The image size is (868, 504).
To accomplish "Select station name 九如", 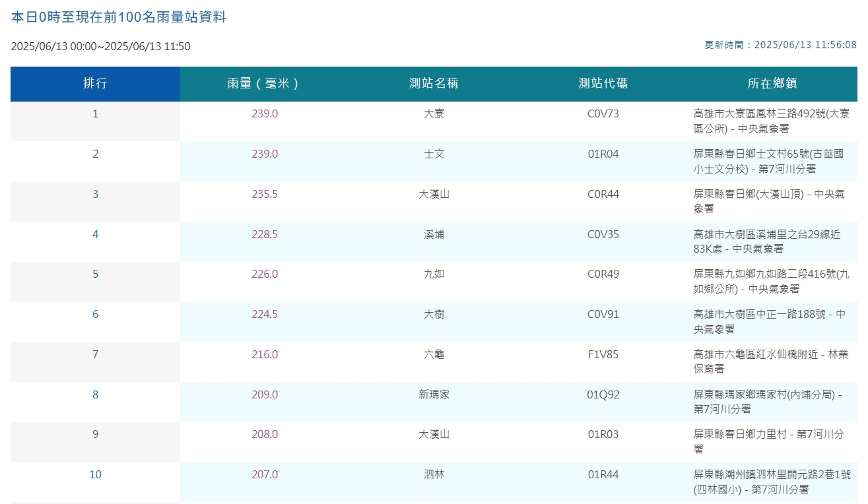I will click(x=434, y=274).
